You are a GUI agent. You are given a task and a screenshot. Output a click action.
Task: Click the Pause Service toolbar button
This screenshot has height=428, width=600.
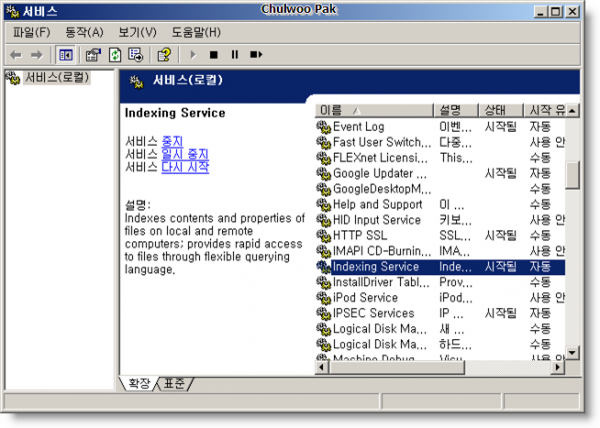(235, 55)
